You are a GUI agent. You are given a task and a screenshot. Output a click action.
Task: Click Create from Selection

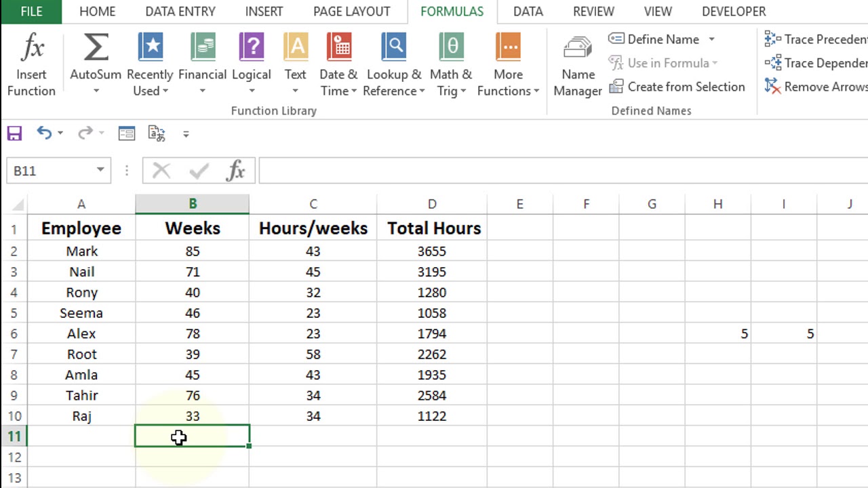pyautogui.click(x=677, y=87)
